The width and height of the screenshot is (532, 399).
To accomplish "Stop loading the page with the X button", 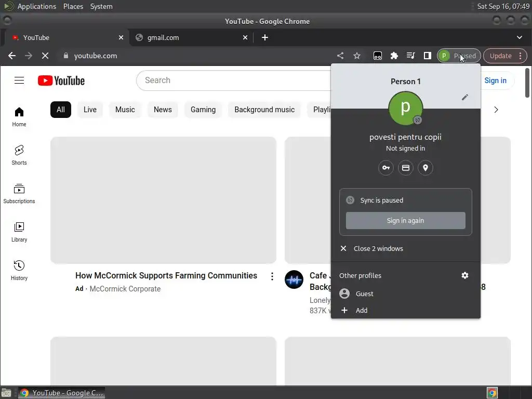I will [x=45, y=56].
